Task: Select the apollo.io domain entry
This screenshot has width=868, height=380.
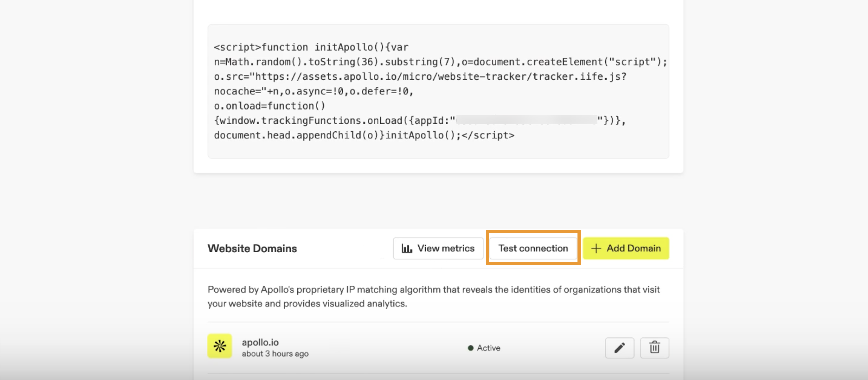Action: pyautogui.click(x=260, y=342)
